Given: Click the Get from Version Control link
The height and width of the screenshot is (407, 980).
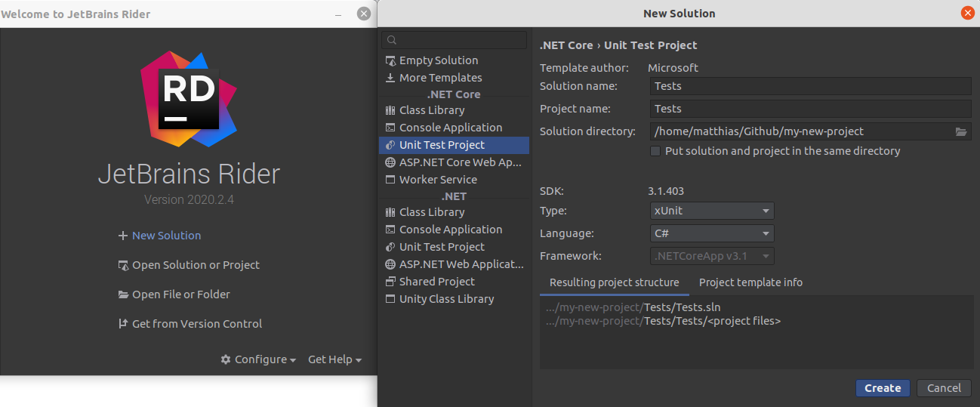Looking at the screenshot, I should [x=197, y=324].
